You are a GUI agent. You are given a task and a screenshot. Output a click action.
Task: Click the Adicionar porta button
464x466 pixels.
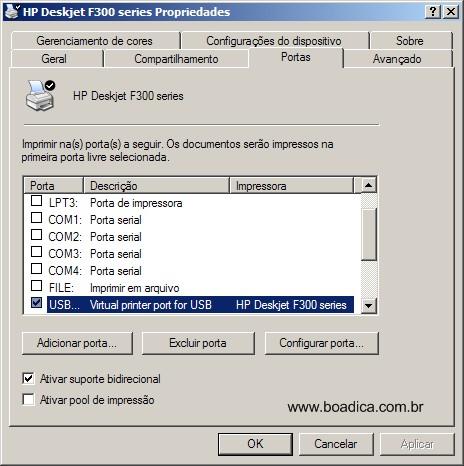(x=77, y=343)
